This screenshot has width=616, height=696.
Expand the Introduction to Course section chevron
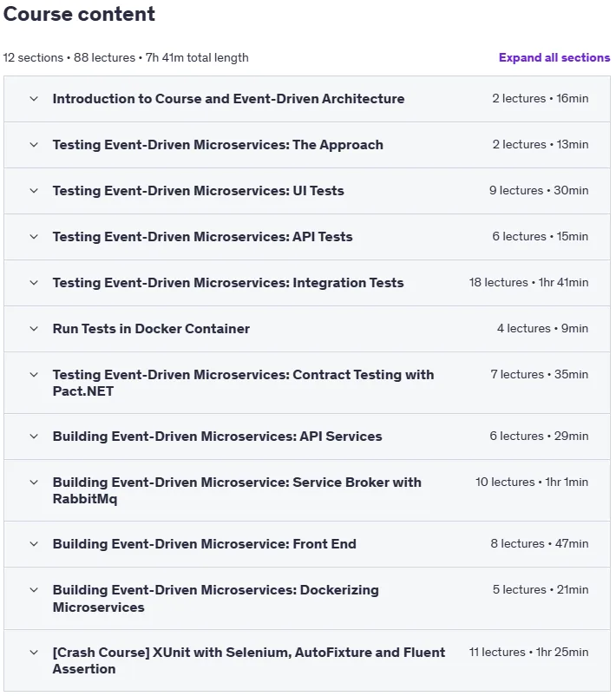pos(34,99)
